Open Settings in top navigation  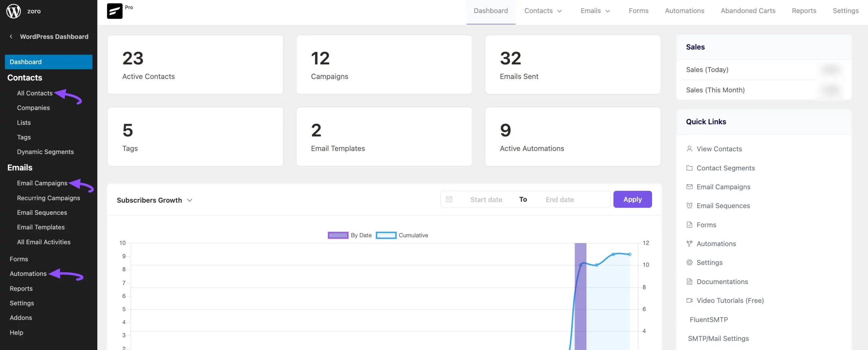(846, 11)
